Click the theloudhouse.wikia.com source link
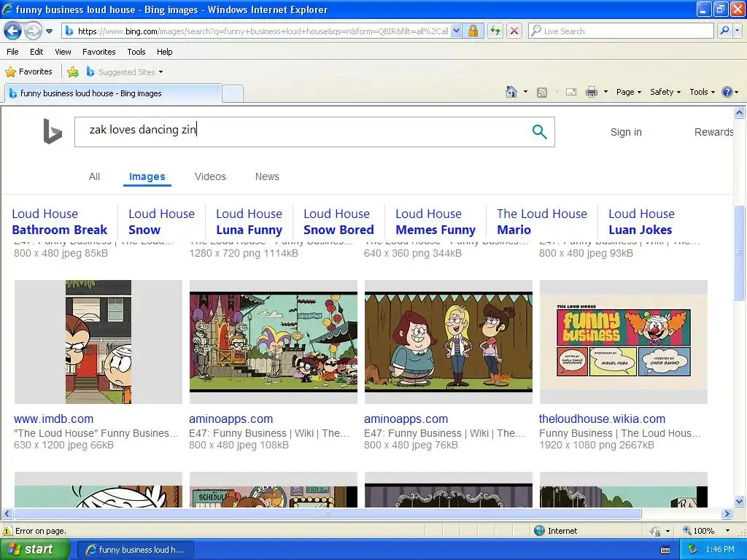Screen dimensions: 747x560 point(602,419)
